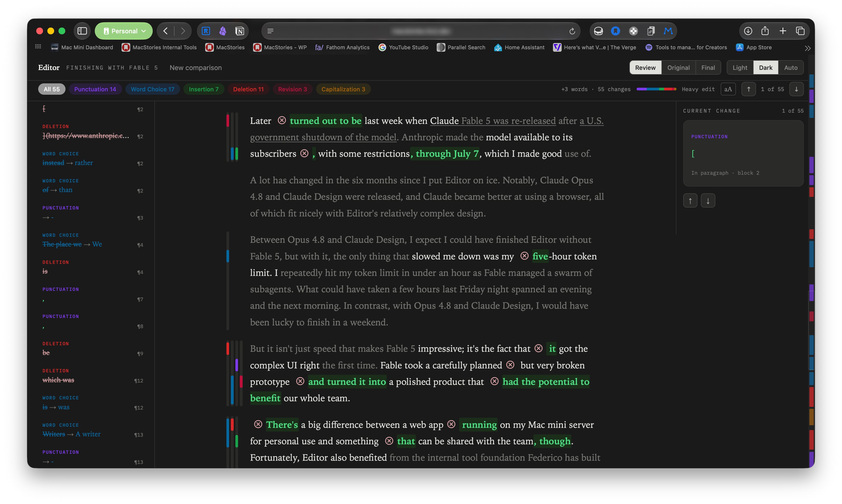Expand the hidden bookmarks overflow chevron
Screen dimensions: 842x504
click(807, 48)
